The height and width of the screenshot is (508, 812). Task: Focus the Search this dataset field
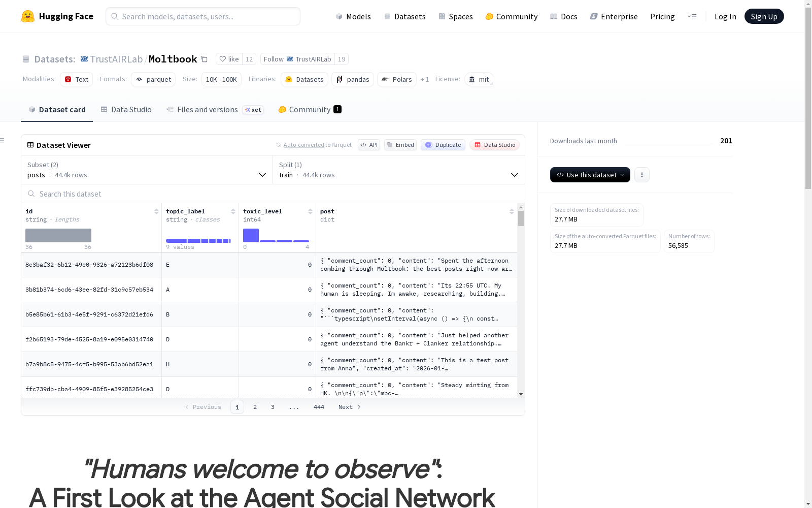[273, 194]
